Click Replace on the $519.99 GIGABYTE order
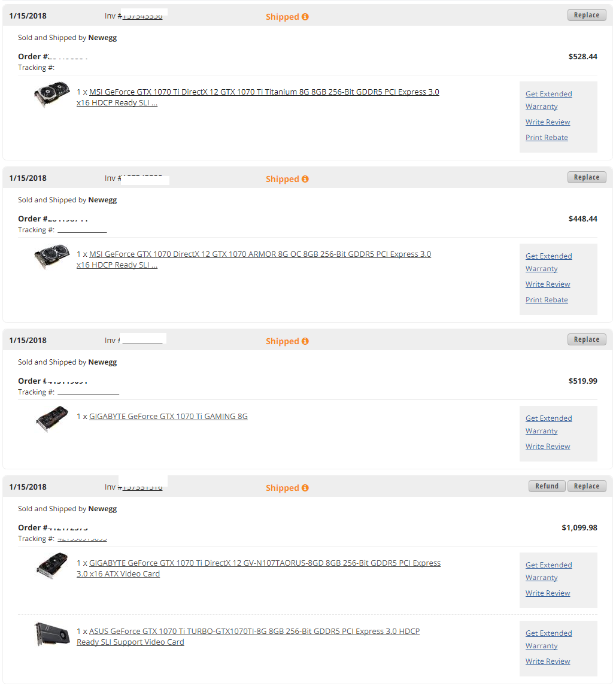This screenshot has height=689, width=616. [587, 339]
